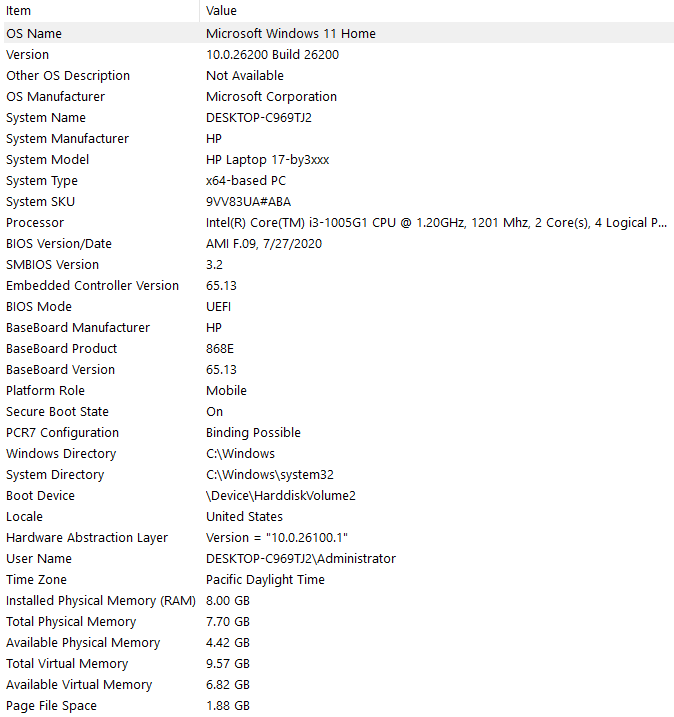Select the UEFI value

coord(219,307)
